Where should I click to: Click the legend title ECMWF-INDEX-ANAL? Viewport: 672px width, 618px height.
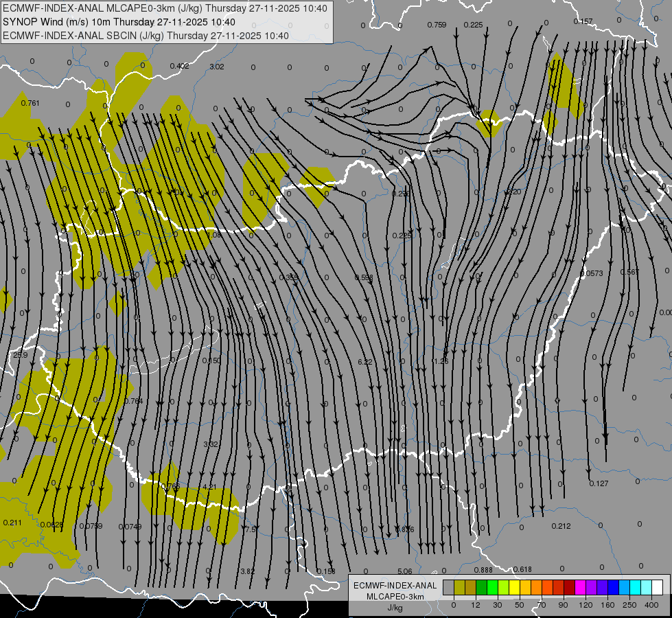point(395,586)
